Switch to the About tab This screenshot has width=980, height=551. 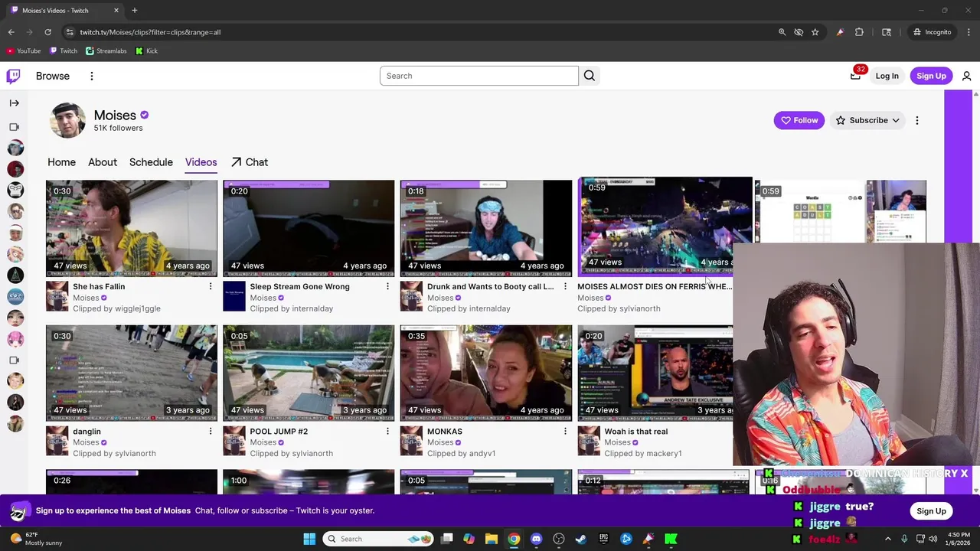(x=103, y=162)
